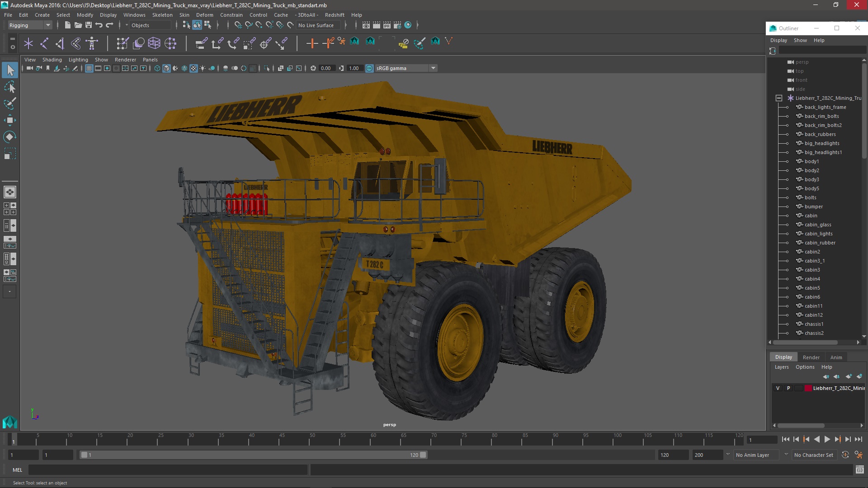This screenshot has height=488, width=868.
Task: Click the Undo arrow icon
Action: [x=99, y=25]
